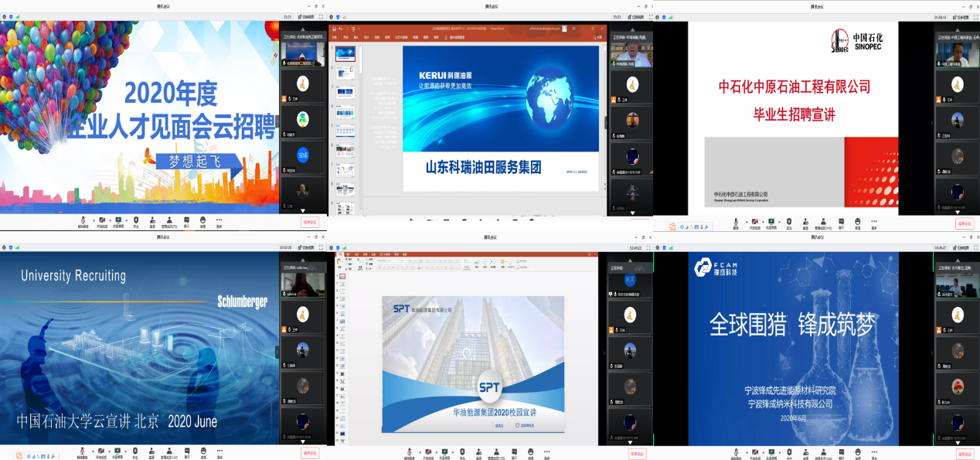Expand audio options arrow in balloon-slide meeting
Viewport: 980px width, 460px height.
click(92, 220)
